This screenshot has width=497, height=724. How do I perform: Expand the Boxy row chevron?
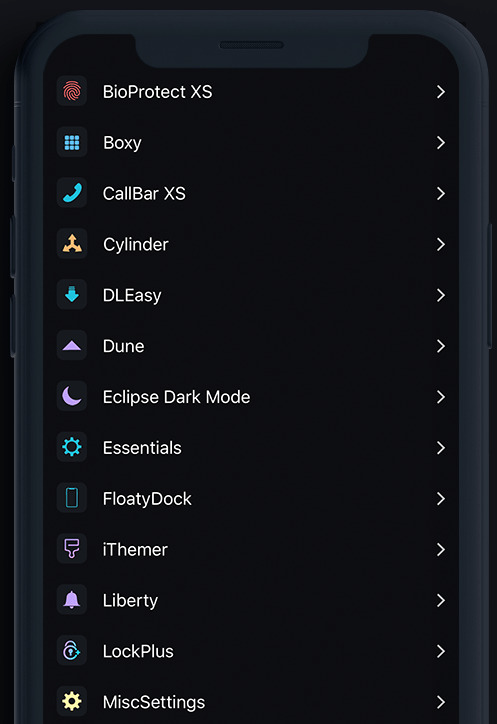[x=441, y=142]
